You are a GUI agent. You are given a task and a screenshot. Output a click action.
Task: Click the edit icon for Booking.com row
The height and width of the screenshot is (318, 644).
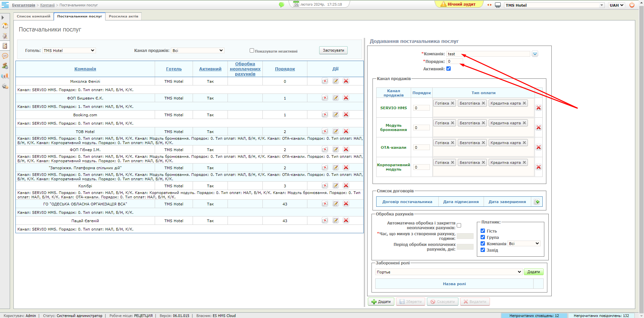pyautogui.click(x=335, y=115)
